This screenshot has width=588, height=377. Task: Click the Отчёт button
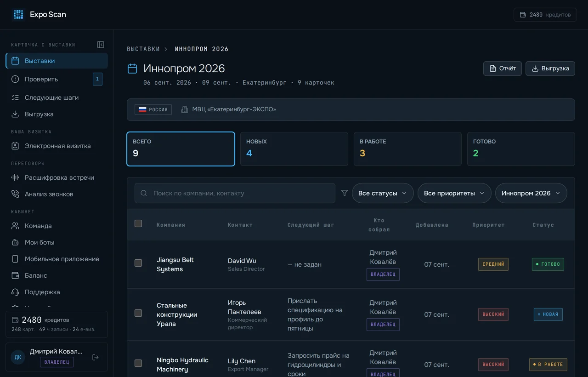click(503, 69)
